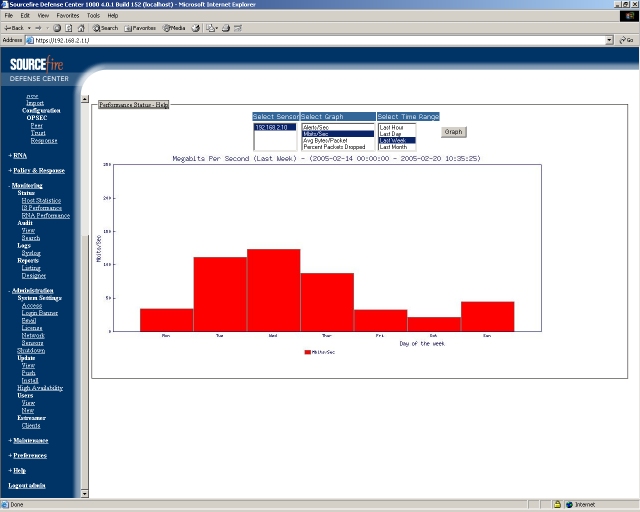Open the Back history dropdown arrow
This screenshot has width=640, height=512.
[29, 28]
